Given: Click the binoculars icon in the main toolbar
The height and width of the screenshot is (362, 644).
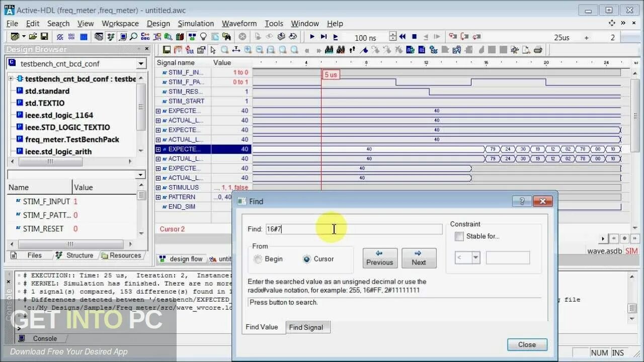Looking at the screenshot, I should (226, 37).
